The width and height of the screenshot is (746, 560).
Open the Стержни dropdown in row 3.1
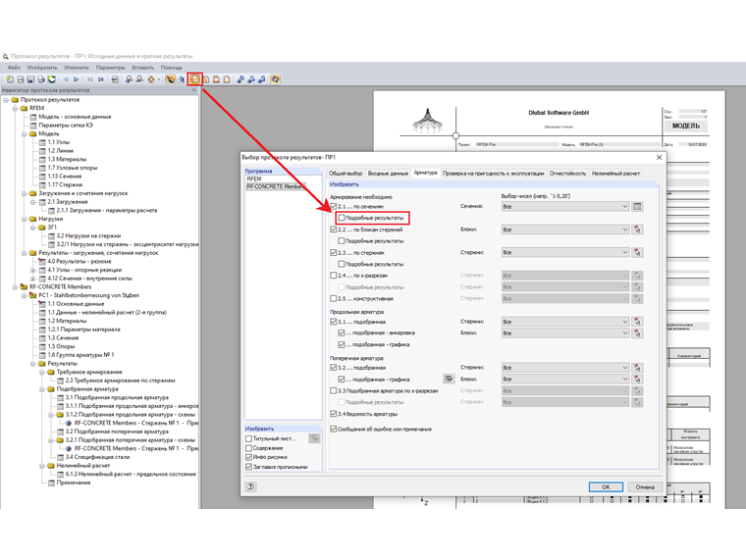[x=565, y=322]
